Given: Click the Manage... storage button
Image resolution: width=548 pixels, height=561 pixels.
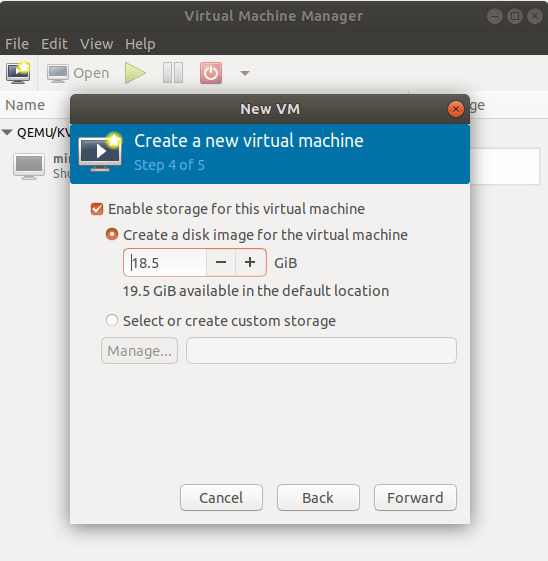Looking at the screenshot, I should click(140, 351).
